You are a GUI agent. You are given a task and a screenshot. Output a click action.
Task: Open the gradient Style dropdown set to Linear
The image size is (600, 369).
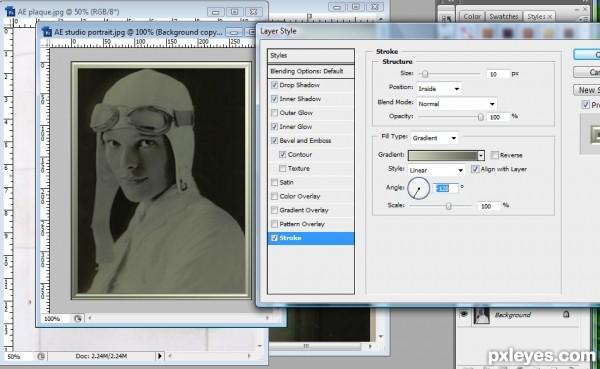coord(436,170)
